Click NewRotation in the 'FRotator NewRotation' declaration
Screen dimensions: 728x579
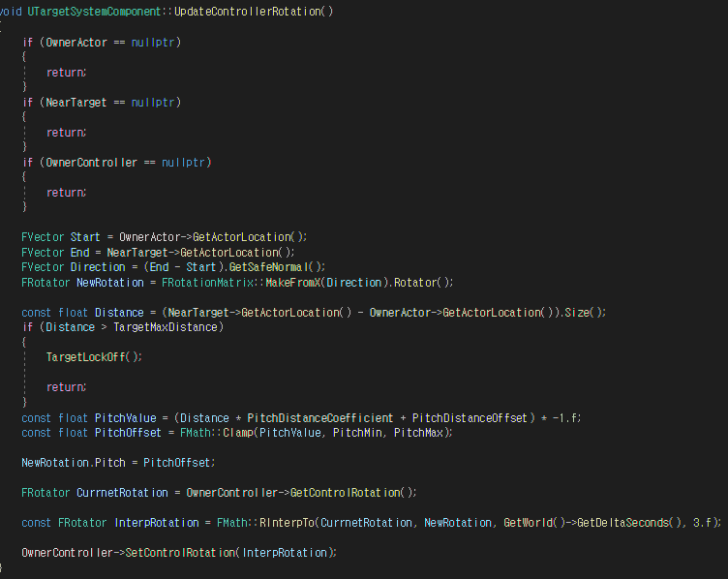pos(110,283)
